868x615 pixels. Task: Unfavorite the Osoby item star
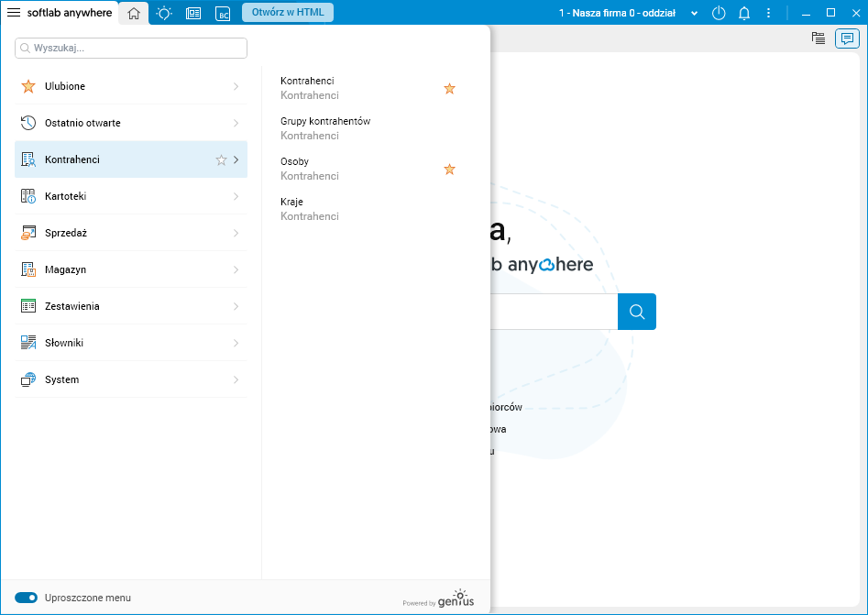coord(449,170)
